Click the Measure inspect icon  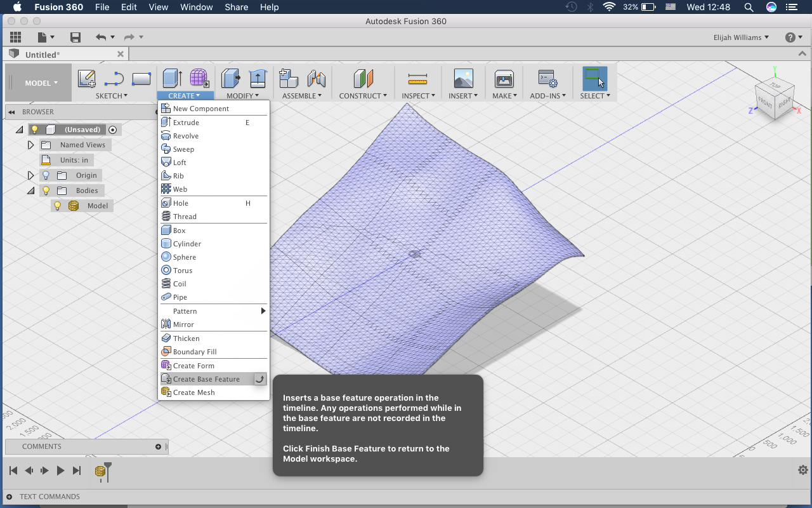point(417,79)
